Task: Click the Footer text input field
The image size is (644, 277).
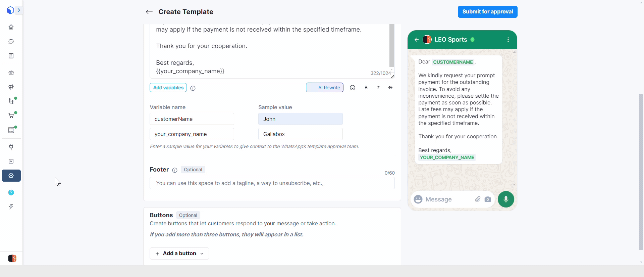Action: point(272,183)
